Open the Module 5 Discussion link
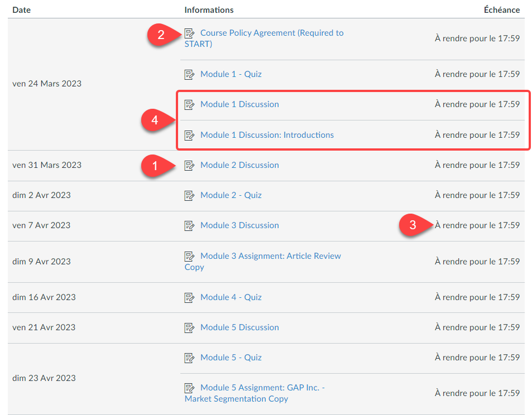This screenshot has height=415, width=532. pos(239,327)
